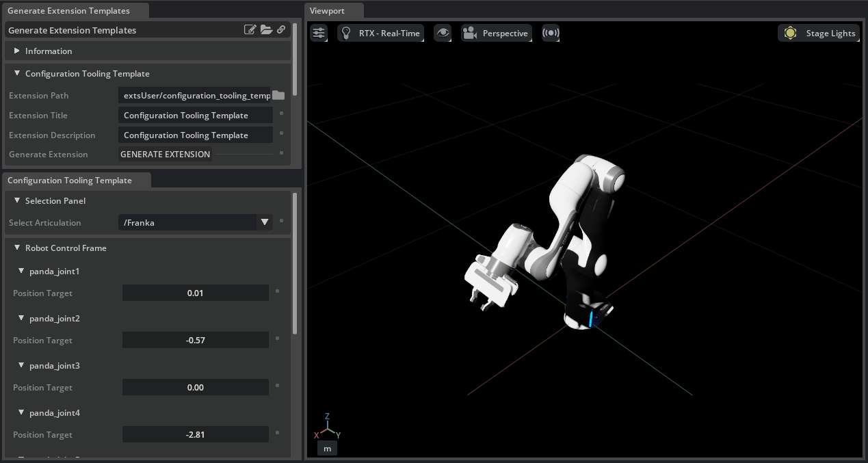This screenshot has height=463, width=868.
Task: Expand the Information section
Action: pos(17,51)
